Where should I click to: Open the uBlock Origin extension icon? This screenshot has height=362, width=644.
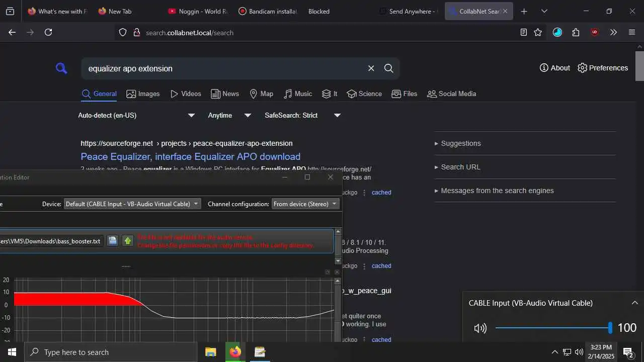[x=595, y=32]
